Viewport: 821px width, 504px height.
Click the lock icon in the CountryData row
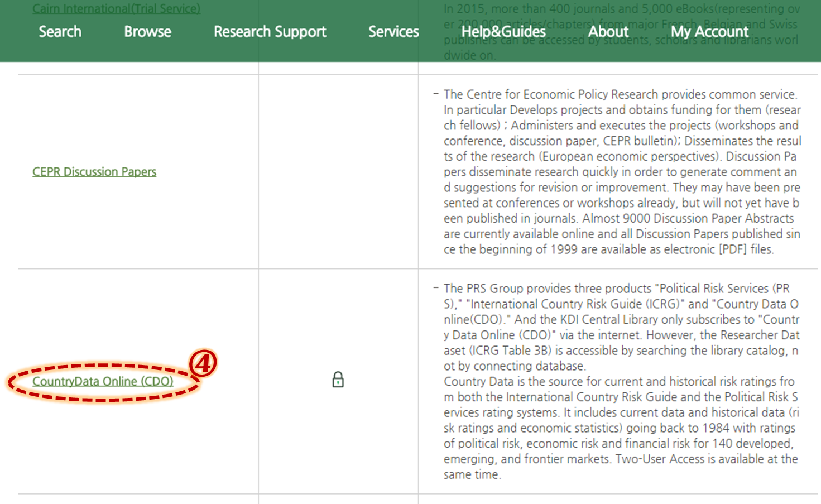click(338, 380)
